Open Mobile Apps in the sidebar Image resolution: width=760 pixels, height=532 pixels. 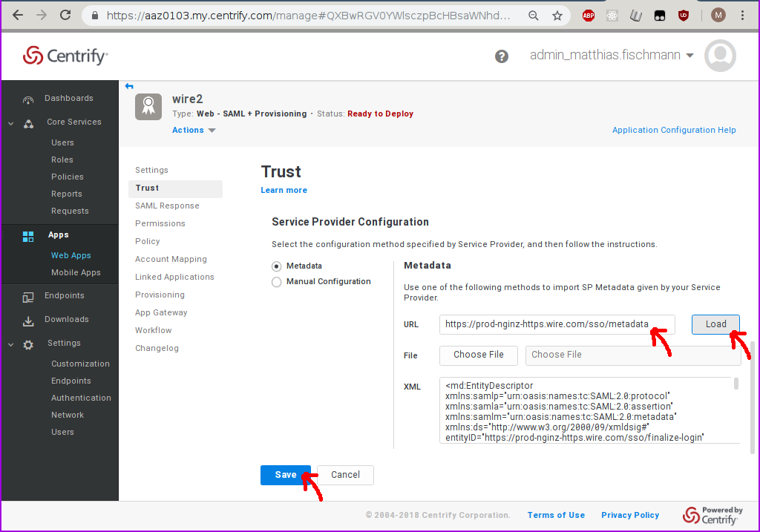76,273
